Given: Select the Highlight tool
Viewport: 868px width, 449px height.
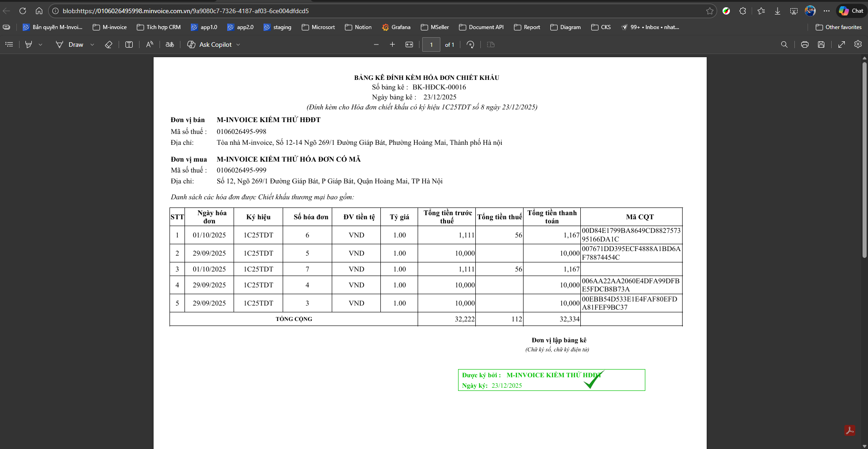Looking at the screenshot, I should coord(29,44).
